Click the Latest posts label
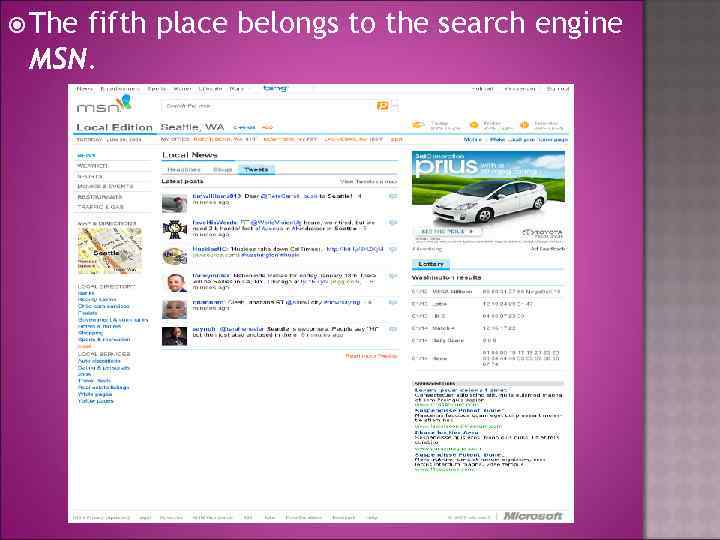This screenshot has height=540, width=720. pos(182,181)
